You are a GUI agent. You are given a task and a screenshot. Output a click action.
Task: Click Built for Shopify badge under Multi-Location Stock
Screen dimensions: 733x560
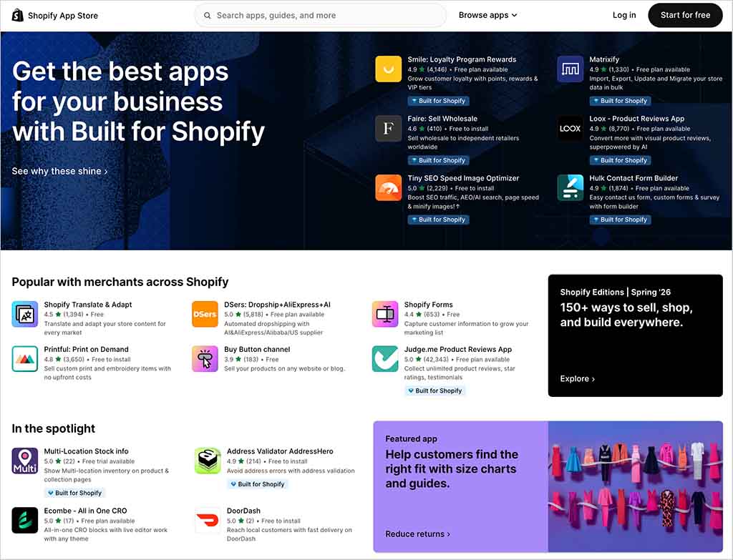[74, 493]
